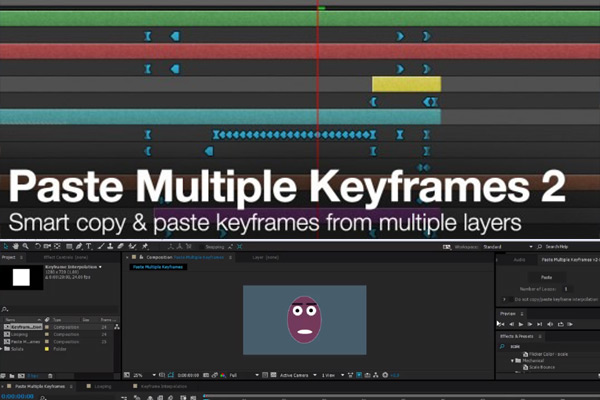Open the Keyframe Interpolation name dropdown arrow
The image size is (600, 400).
pos(100,267)
